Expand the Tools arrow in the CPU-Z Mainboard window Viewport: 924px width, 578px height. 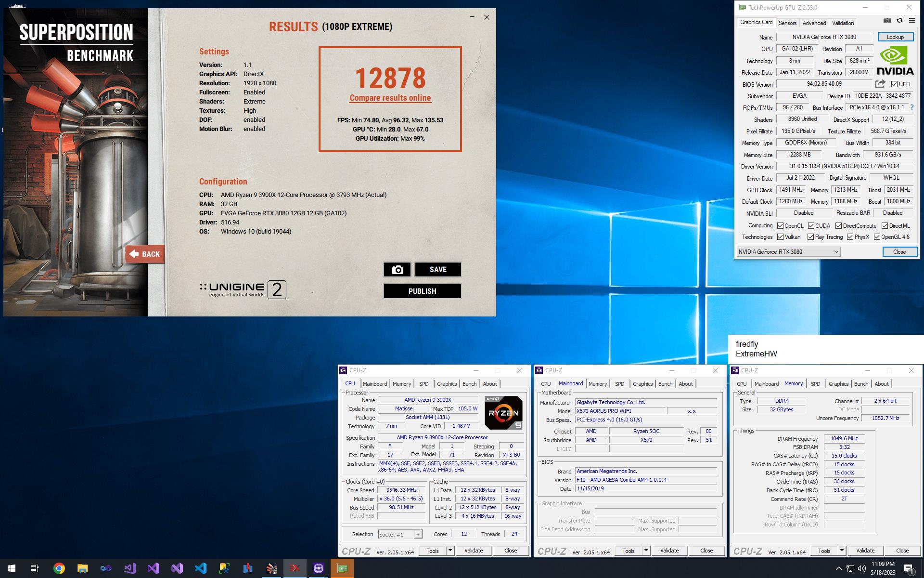pos(646,551)
